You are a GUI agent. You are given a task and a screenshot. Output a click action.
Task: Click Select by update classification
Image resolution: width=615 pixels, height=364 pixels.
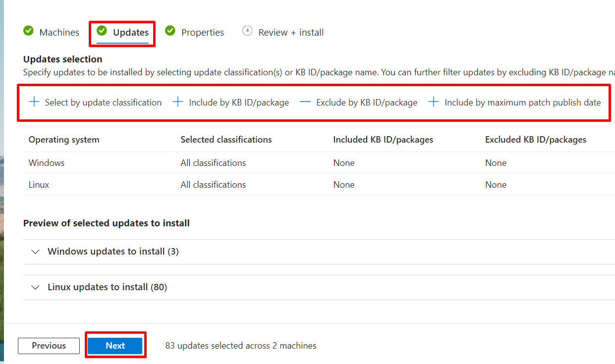[103, 103]
